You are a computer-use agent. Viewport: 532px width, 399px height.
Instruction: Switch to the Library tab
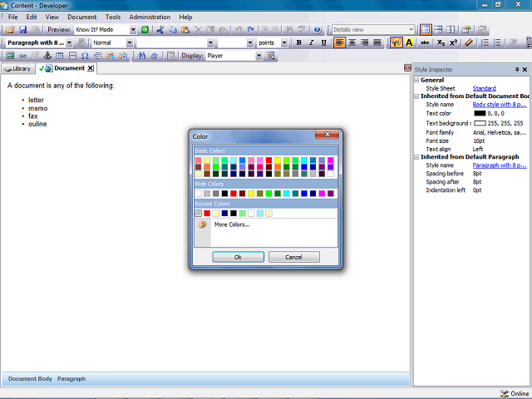[18, 68]
